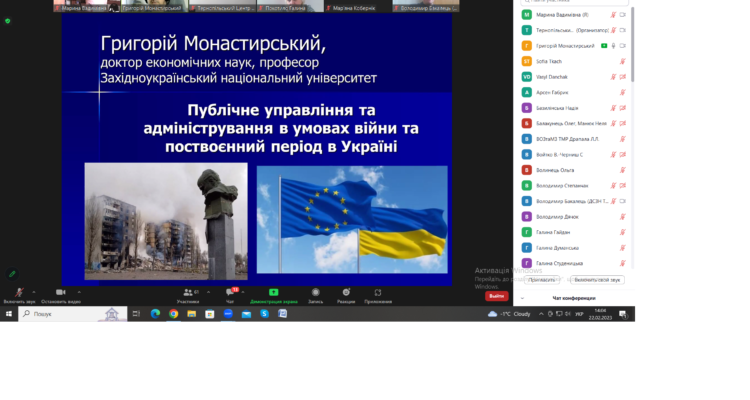Select Григорій Монастирський's video thumbnail

pos(154,6)
